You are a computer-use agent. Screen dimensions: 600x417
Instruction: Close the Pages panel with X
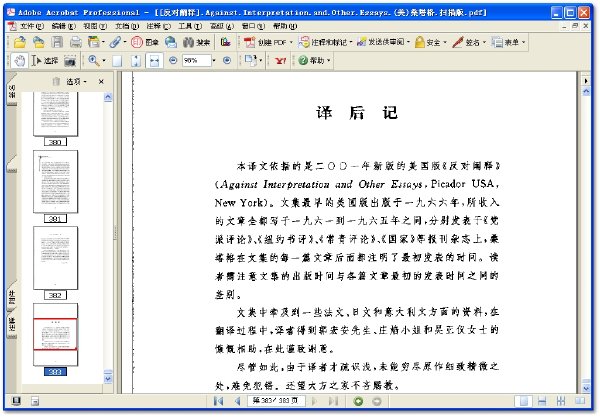pyautogui.click(x=101, y=81)
